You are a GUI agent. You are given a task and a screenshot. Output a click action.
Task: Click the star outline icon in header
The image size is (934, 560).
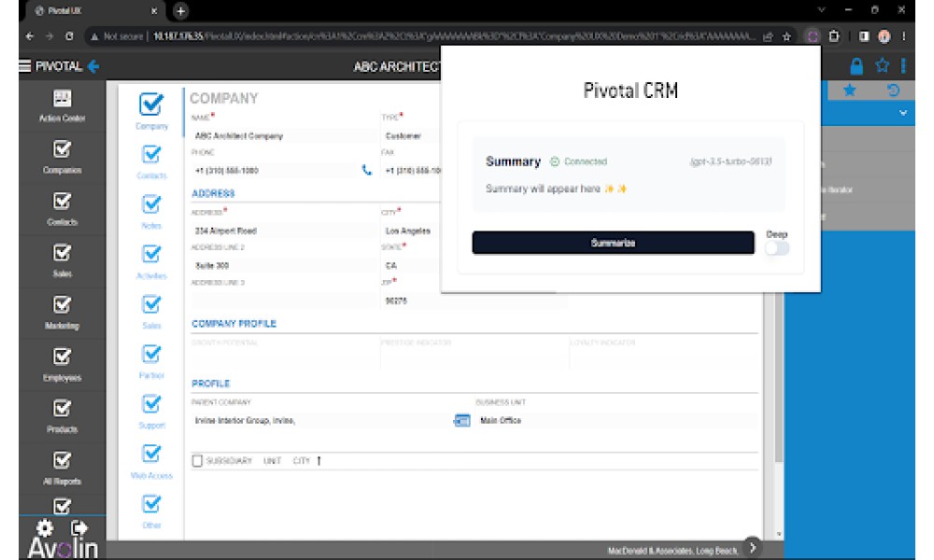pyautogui.click(x=883, y=65)
